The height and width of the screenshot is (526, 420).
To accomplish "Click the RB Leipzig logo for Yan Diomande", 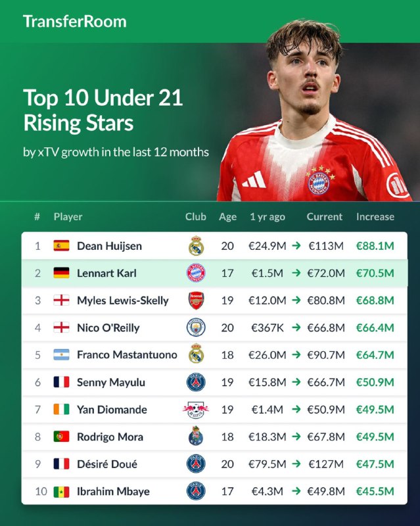I will (196, 410).
